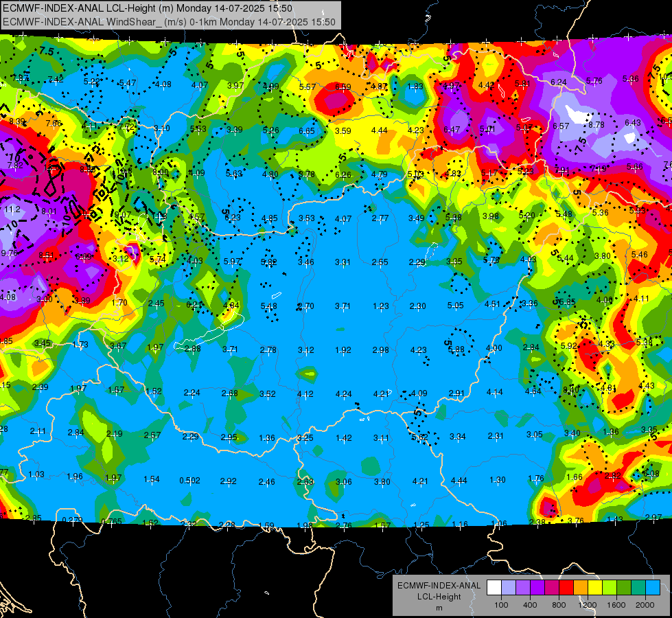Click the wind shear value 6.26
672x618 pixels.
pyautogui.click(x=343, y=174)
